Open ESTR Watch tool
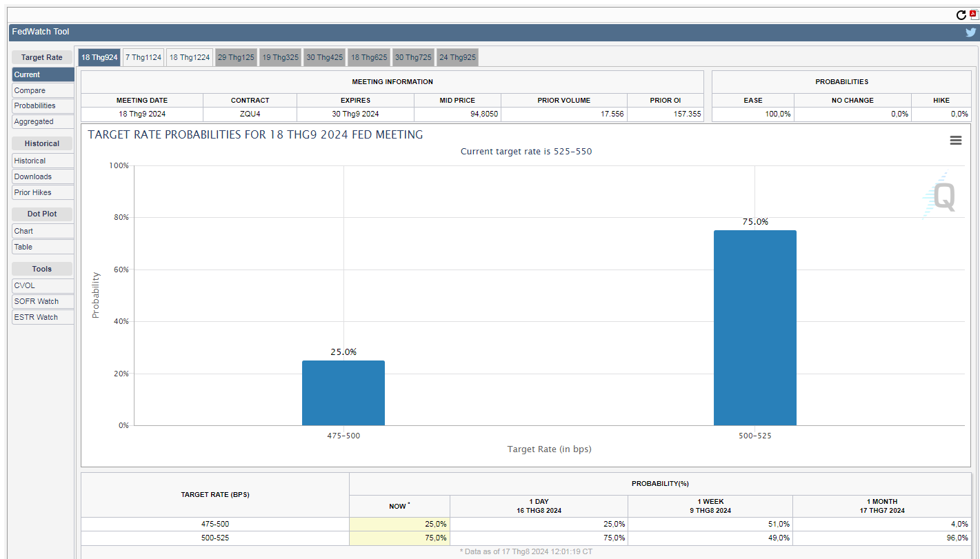 pyautogui.click(x=43, y=317)
